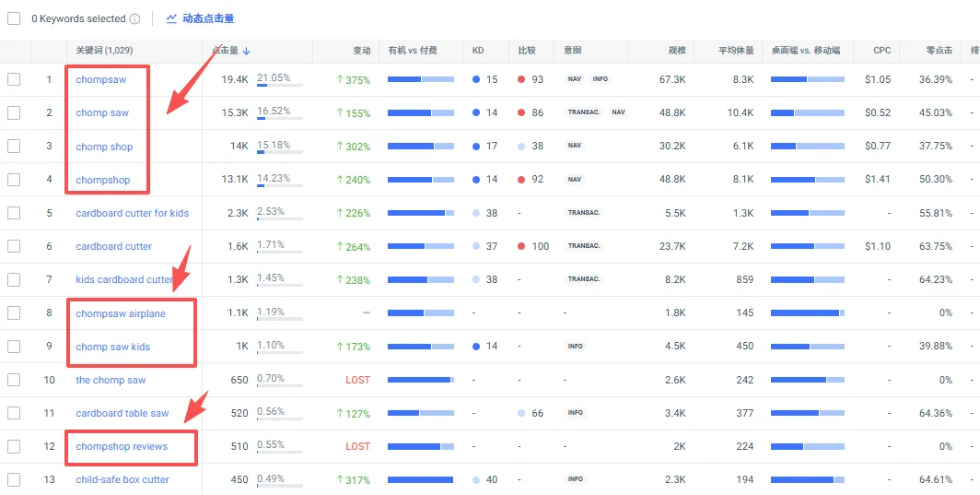980x495 pixels.
Task: Check the box for chomp saw row
Action: 14,112
